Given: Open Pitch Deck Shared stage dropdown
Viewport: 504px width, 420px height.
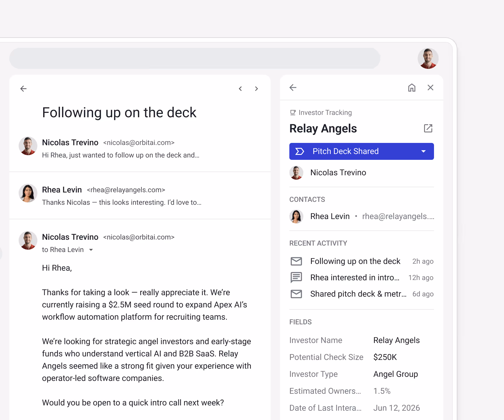Looking at the screenshot, I should tap(362, 151).
